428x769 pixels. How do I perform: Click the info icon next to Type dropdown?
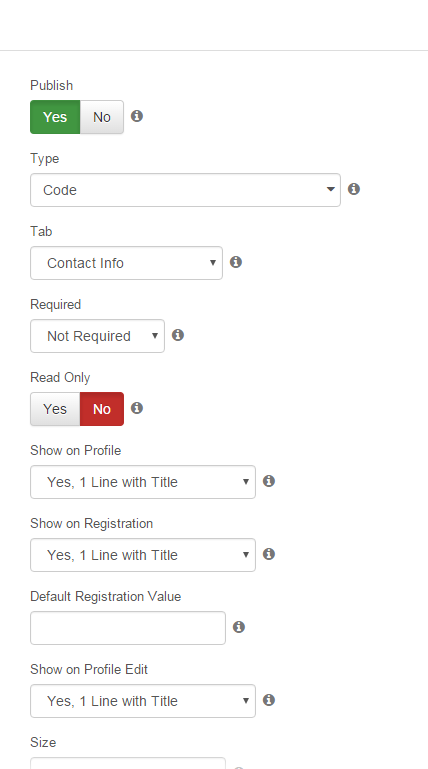pyautogui.click(x=354, y=189)
